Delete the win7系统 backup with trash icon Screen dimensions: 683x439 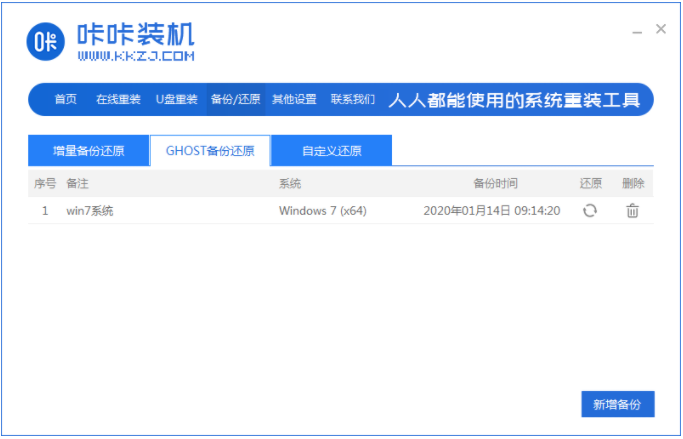pos(632,211)
